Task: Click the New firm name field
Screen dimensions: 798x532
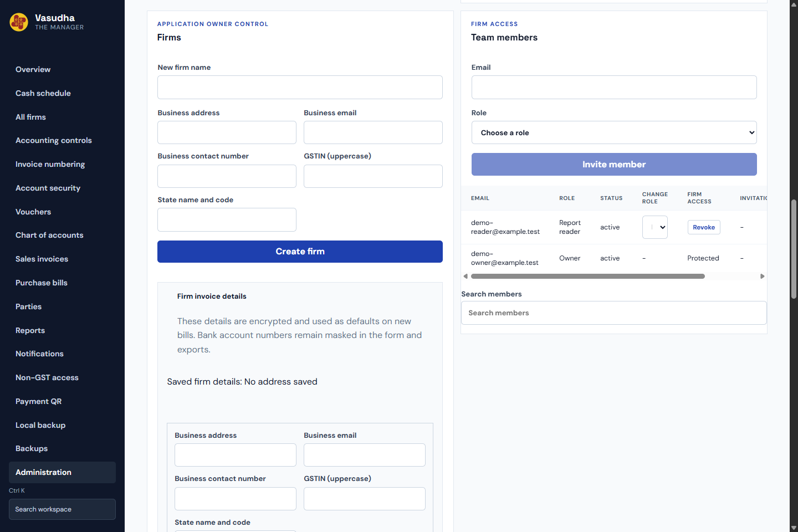Action: click(300, 87)
